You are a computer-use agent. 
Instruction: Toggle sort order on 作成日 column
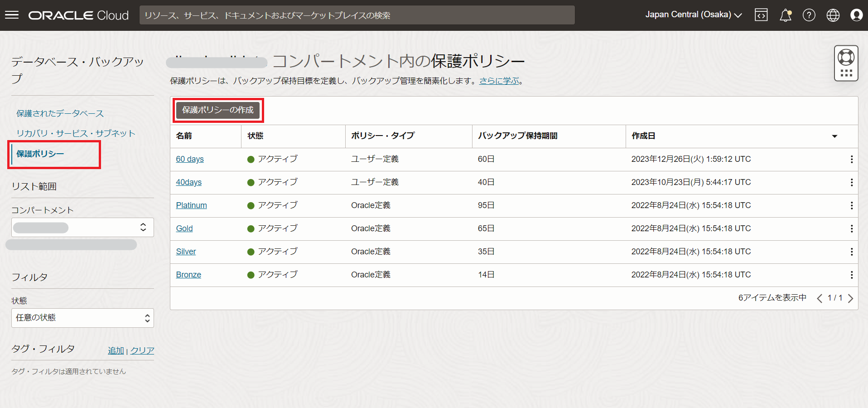834,136
